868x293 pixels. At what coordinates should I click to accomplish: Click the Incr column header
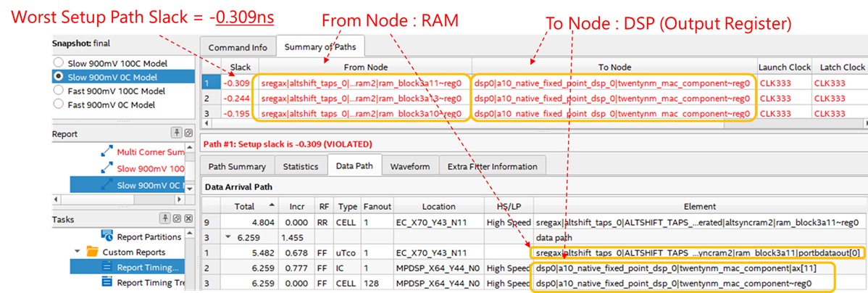click(x=296, y=207)
